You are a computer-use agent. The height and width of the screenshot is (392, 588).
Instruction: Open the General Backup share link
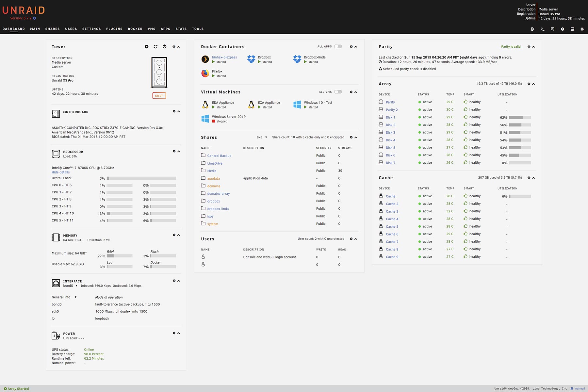[219, 156]
